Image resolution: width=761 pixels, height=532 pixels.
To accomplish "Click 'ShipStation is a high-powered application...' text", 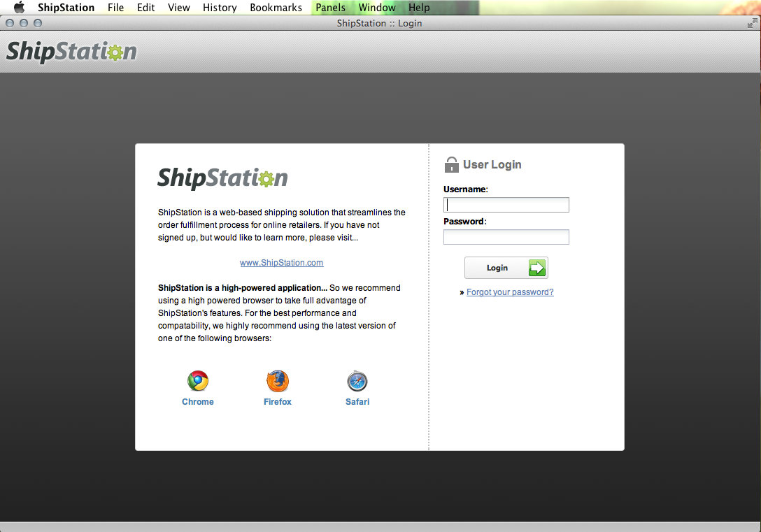I will (x=243, y=287).
